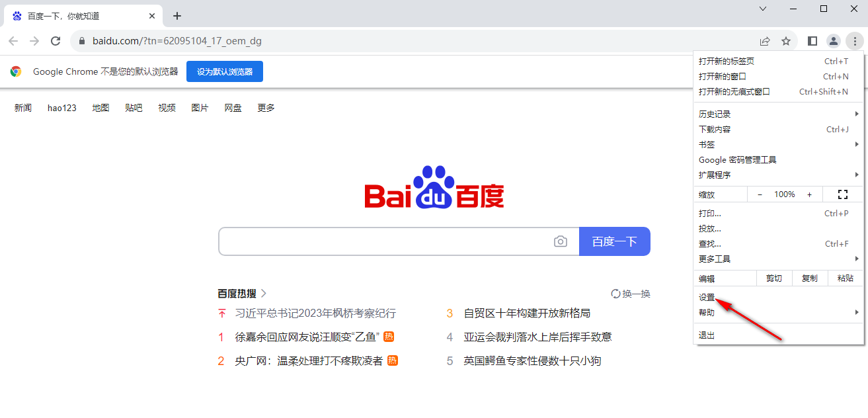Bookmark this page with star icon
The image size is (868, 418).
coord(786,41)
